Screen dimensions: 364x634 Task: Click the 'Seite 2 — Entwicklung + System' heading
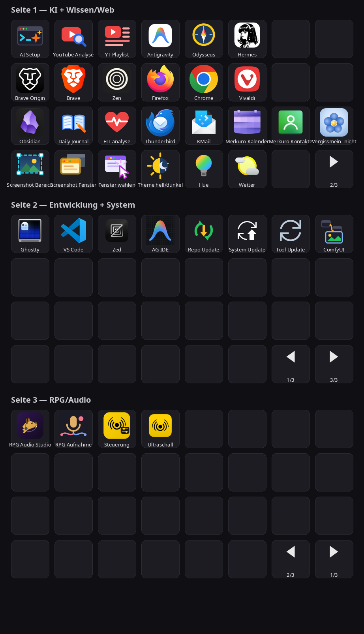[73, 205]
